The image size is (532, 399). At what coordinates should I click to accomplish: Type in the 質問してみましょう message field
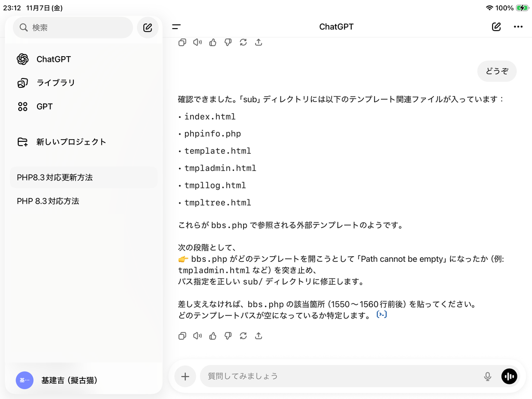tap(338, 376)
